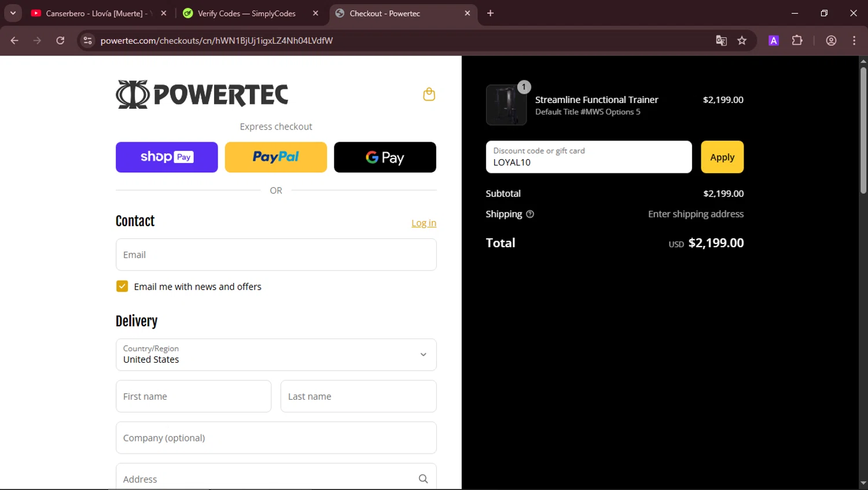Click the browser URL address bar
The width and height of the screenshot is (868, 490).
tap(405, 40)
